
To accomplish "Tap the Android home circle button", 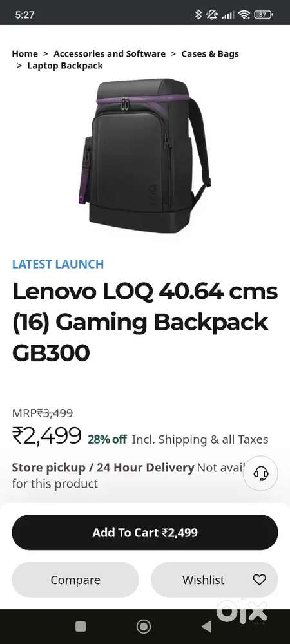I will click(143, 627).
